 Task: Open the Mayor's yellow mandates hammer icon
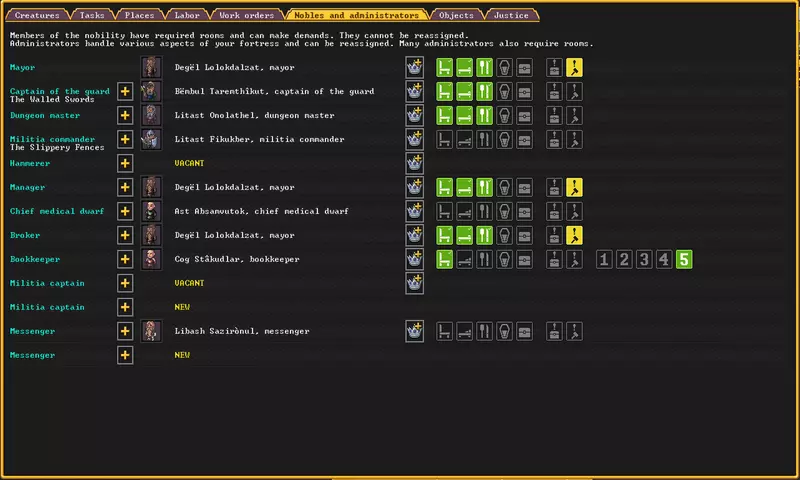click(x=574, y=67)
